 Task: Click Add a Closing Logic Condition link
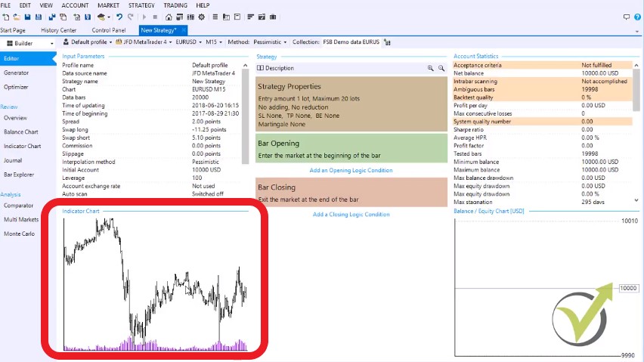(x=351, y=214)
